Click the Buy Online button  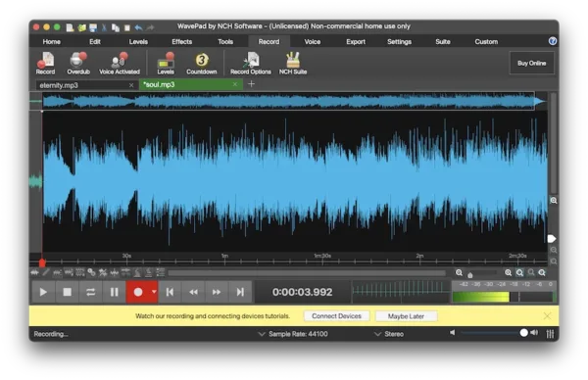tap(532, 63)
